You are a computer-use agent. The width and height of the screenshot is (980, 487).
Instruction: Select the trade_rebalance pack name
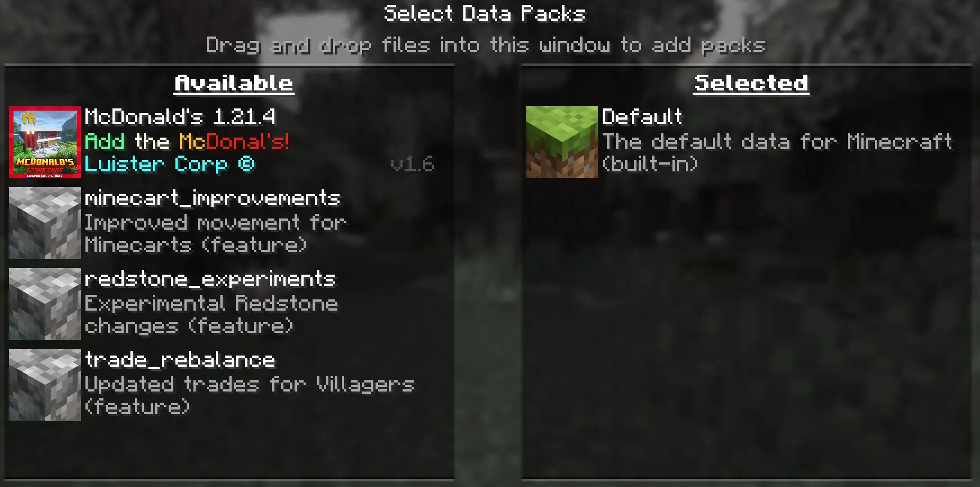click(180, 360)
